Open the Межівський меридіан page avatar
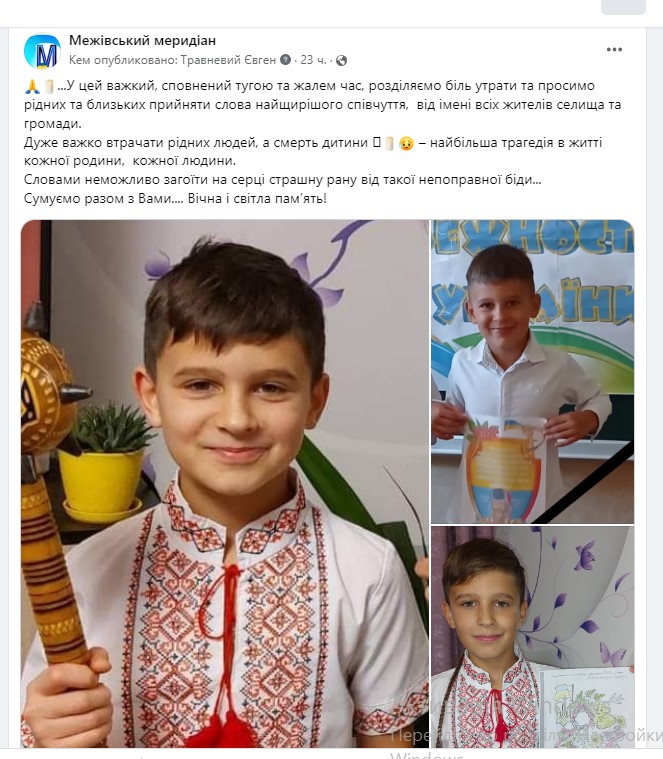Viewport: 663px width, 759px height. tap(42, 51)
